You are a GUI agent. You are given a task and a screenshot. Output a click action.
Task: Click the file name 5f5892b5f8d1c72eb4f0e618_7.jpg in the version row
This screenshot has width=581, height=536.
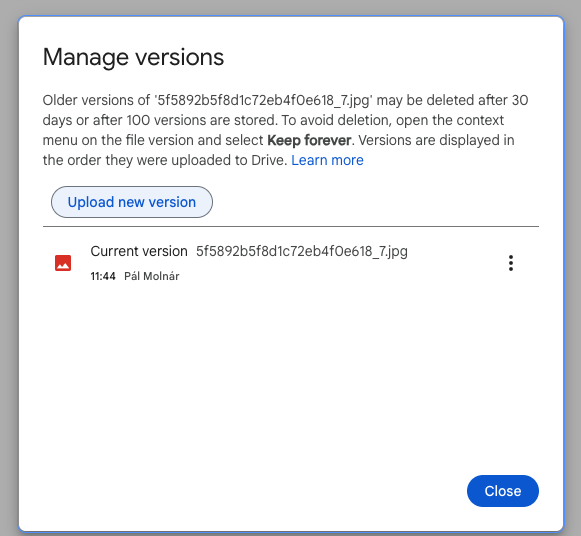point(302,252)
